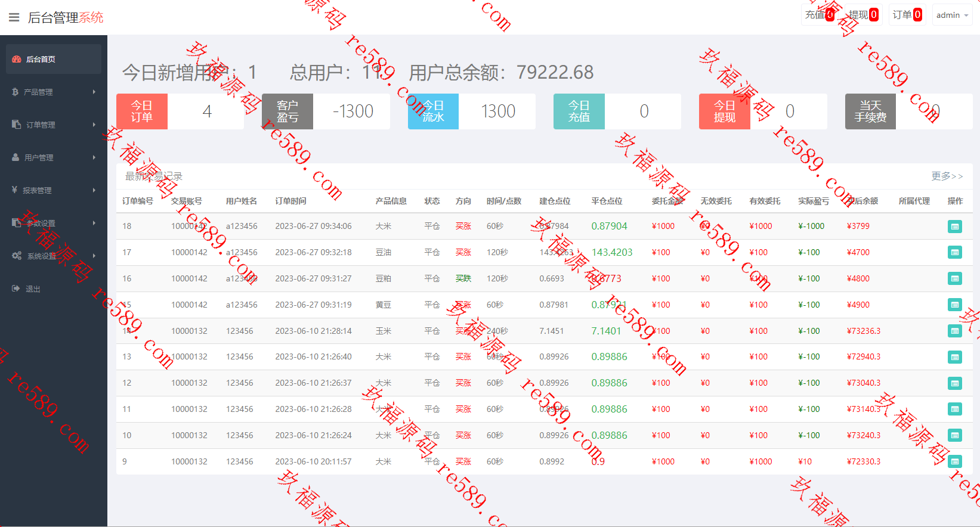Open detail icon for order 12
Screen dimensions: 980x527
(x=955, y=383)
